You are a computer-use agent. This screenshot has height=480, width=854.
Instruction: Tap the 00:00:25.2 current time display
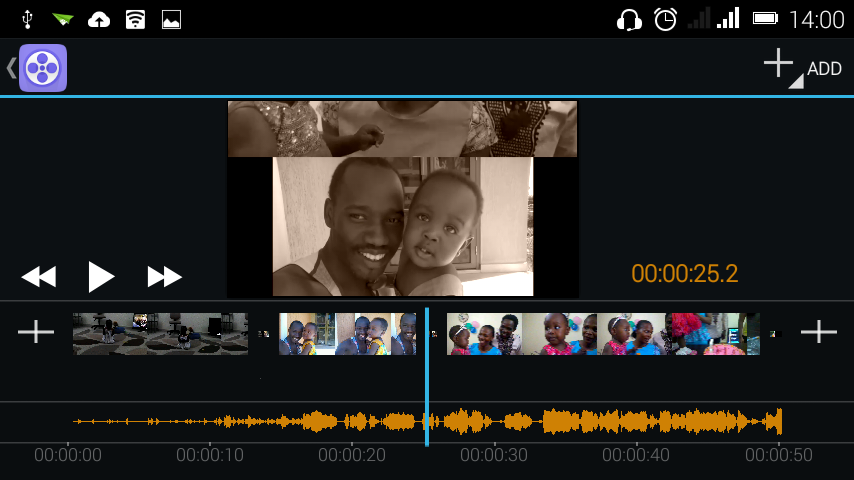pyautogui.click(x=685, y=274)
